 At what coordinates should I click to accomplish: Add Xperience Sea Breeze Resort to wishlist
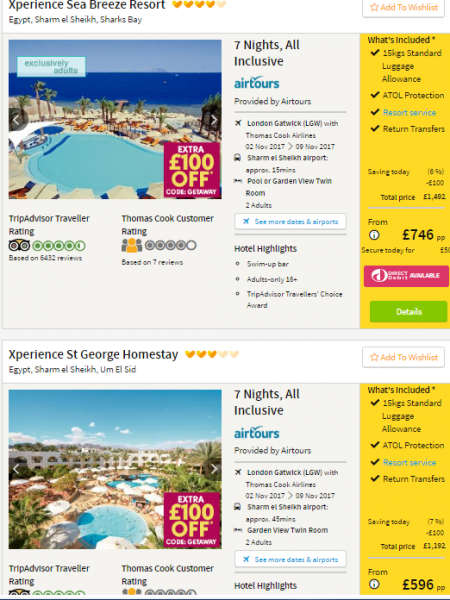click(403, 7)
